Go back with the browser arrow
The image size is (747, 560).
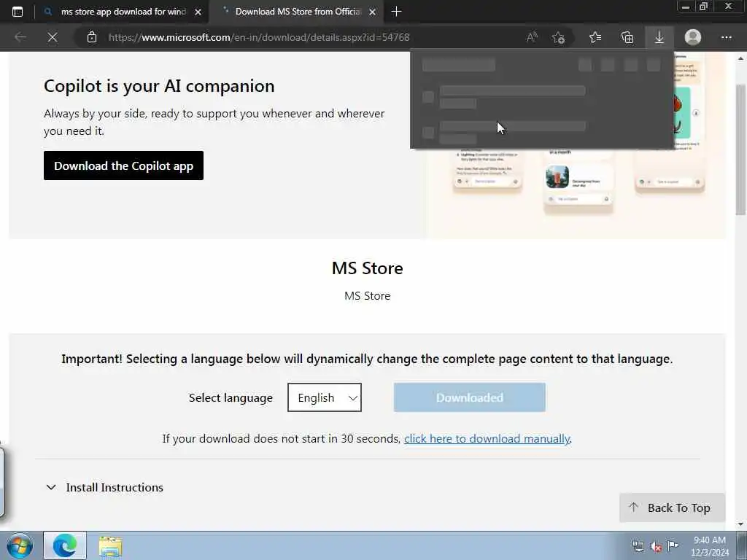[20, 37]
